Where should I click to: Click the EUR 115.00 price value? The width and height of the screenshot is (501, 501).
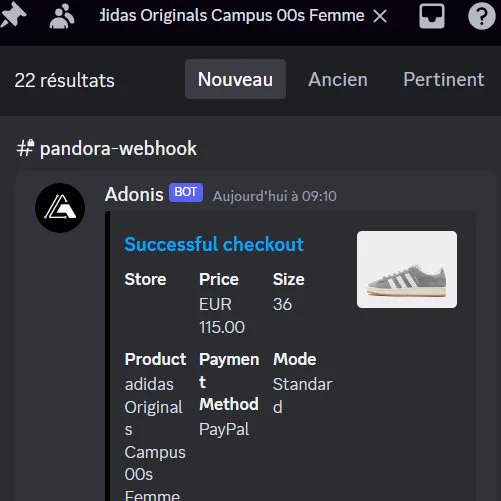(222, 316)
